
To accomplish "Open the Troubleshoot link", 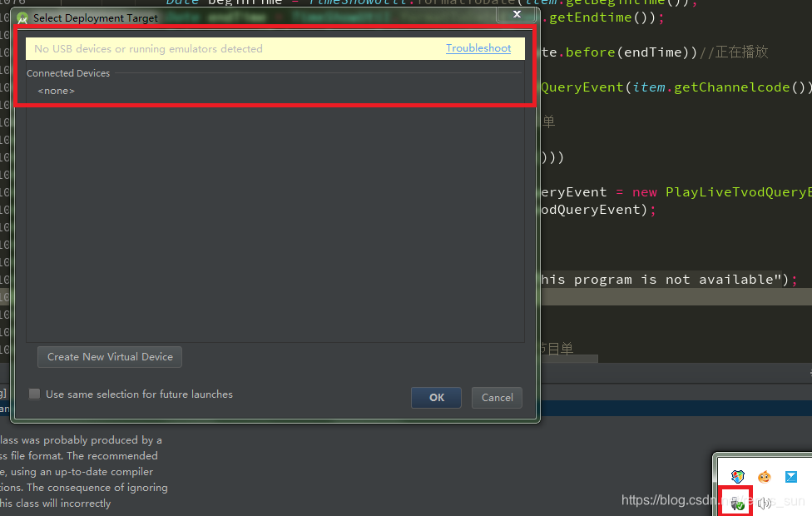I will [x=478, y=48].
